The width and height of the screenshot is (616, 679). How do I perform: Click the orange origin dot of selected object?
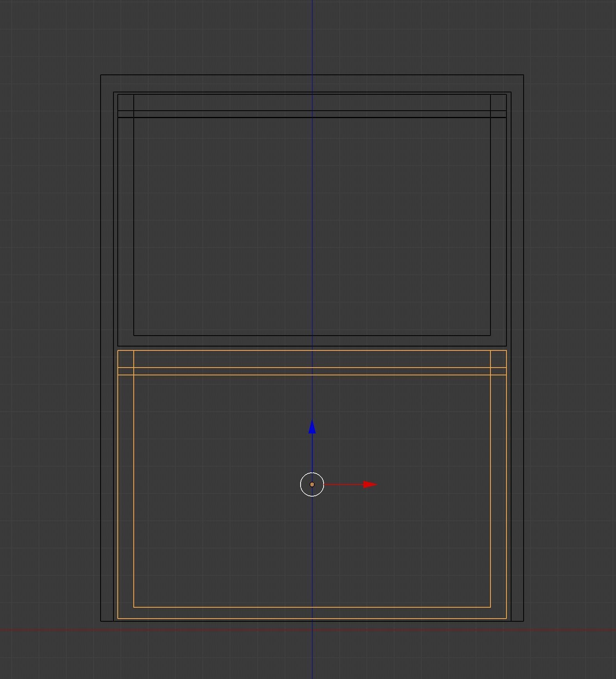(x=312, y=484)
